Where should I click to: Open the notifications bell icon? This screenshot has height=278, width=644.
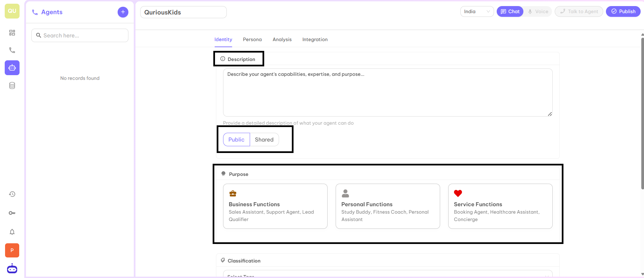(x=12, y=232)
